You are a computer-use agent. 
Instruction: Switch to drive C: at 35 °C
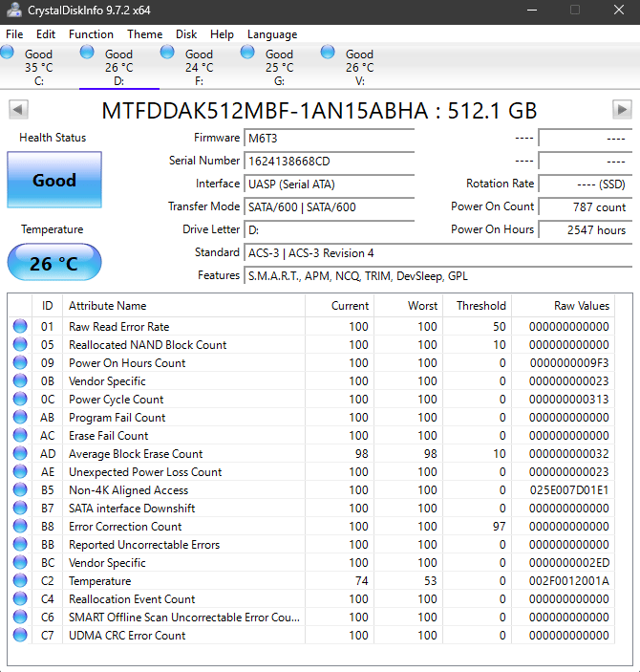39,67
